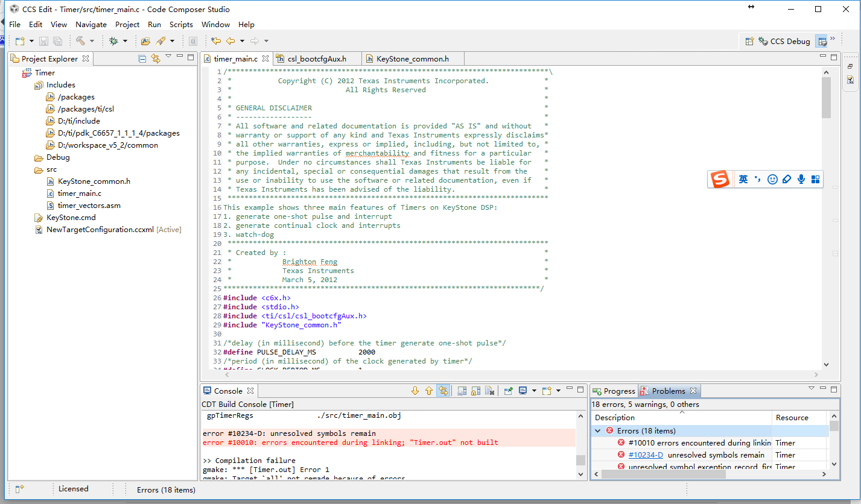Screen dimensions: 861x504
Task: Click the Collapse All icon in Project Explorer
Action: (142, 58)
